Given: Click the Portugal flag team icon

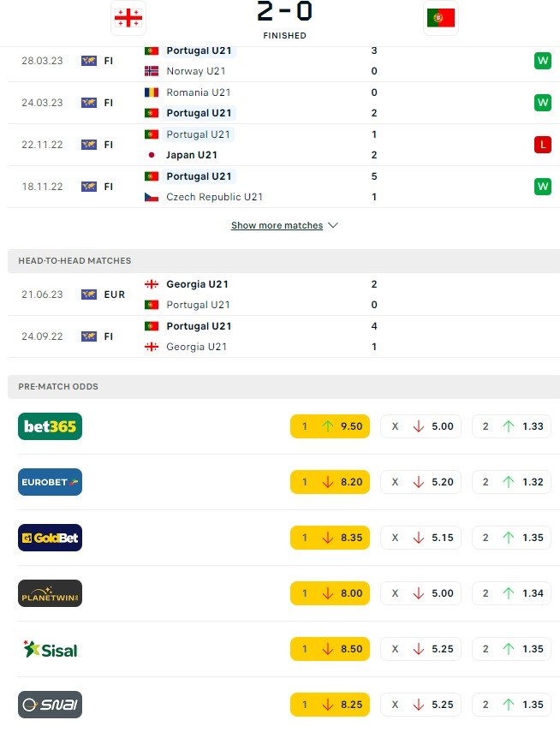Looking at the screenshot, I should pos(440,18).
